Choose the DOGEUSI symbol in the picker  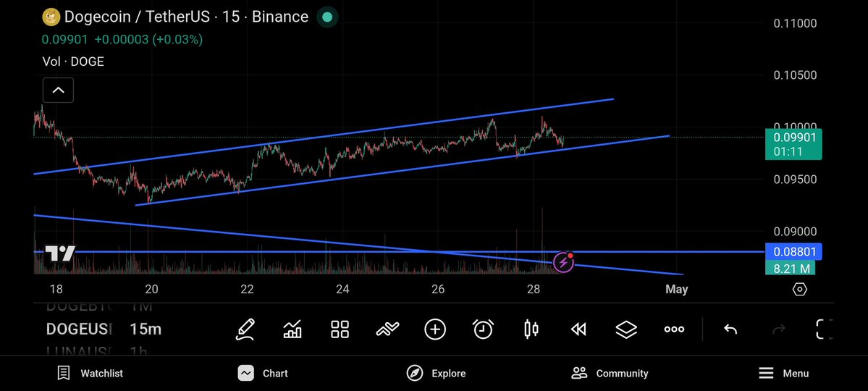click(x=79, y=329)
